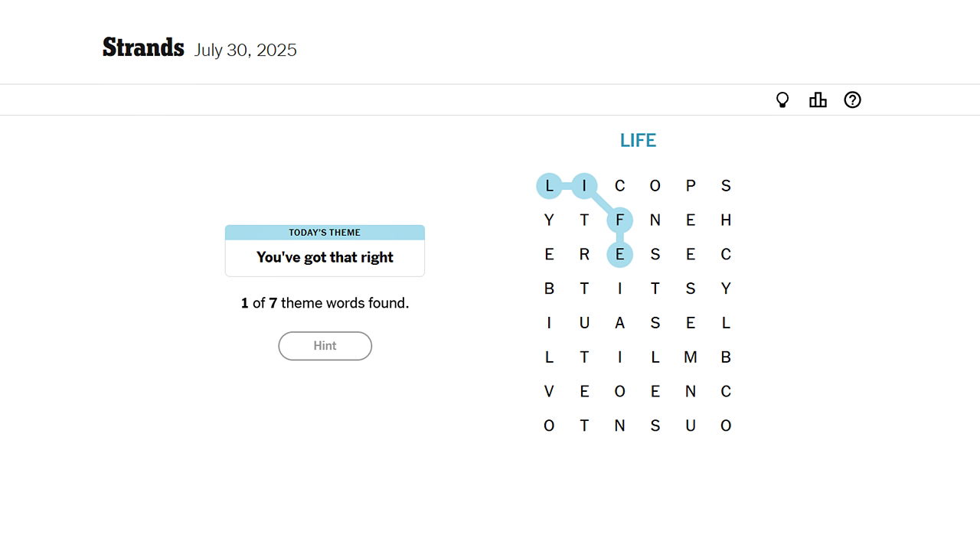Select the letter P in the grid
This screenshot has height=551, width=980.
(x=691, y=186)
